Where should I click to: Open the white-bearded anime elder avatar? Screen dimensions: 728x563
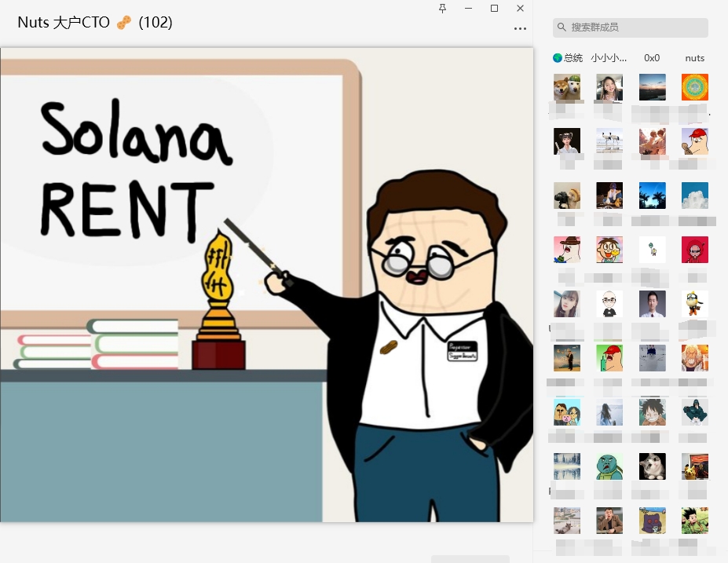tap(695, 358)
